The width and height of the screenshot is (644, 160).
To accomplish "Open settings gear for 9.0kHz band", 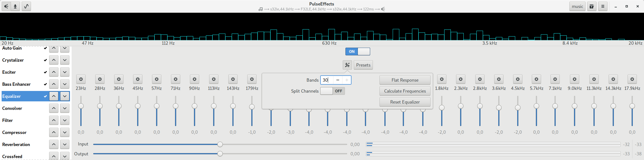I will pos(575,79).
